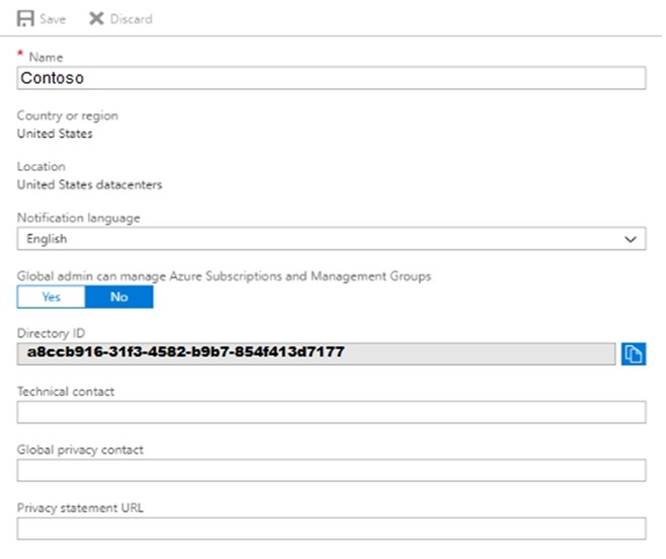Click the Global admin can manage Azure label
The image size is (666, 559).
224,276
